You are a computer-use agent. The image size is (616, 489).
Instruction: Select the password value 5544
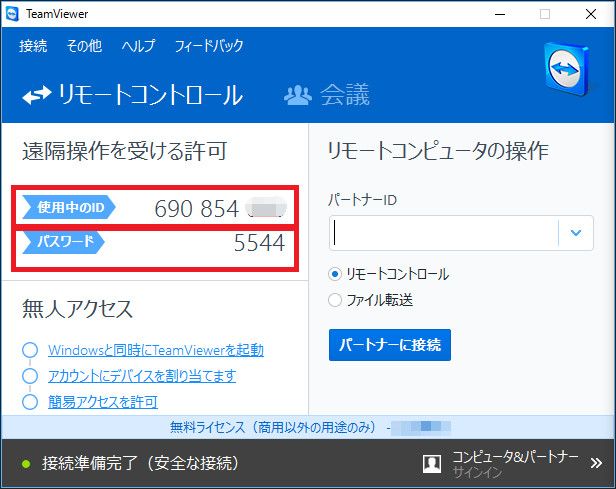pos(259,243)
